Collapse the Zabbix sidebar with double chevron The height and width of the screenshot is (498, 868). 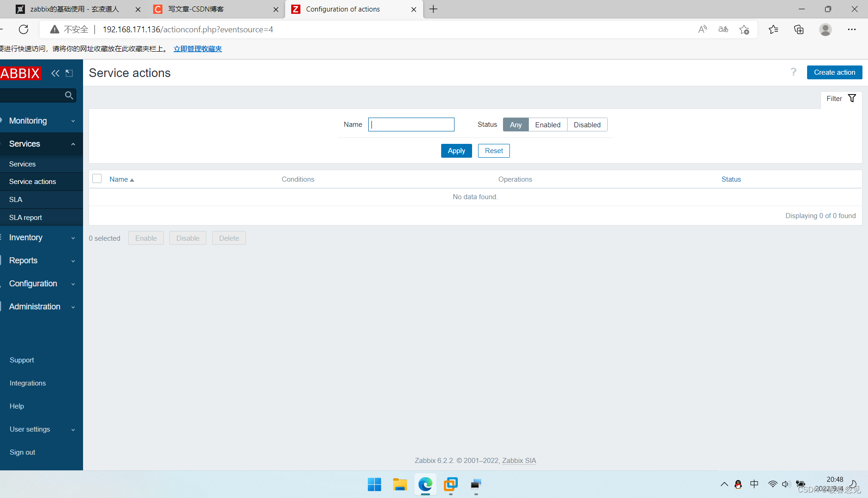[55, 73]
